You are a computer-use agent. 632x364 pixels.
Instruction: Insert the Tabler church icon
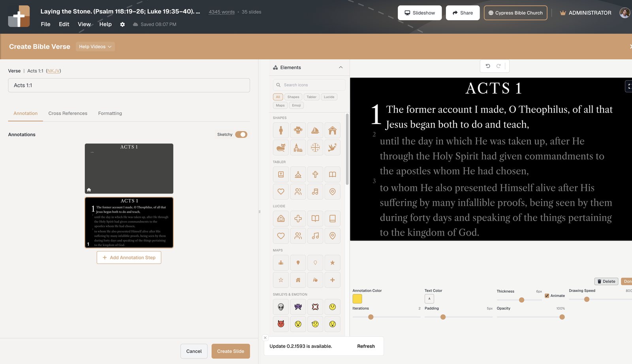298,174
